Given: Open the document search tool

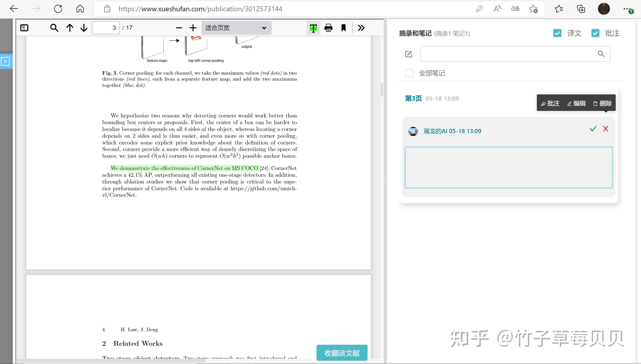Looking at the screenshot, I should [54, 28].
